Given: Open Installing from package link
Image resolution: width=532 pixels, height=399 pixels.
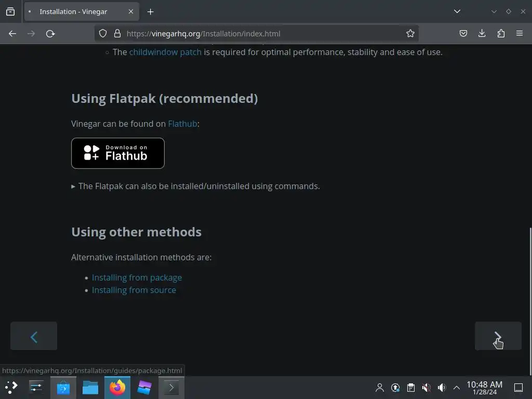Looking at the screenshot, I should (x=137, y=277).
